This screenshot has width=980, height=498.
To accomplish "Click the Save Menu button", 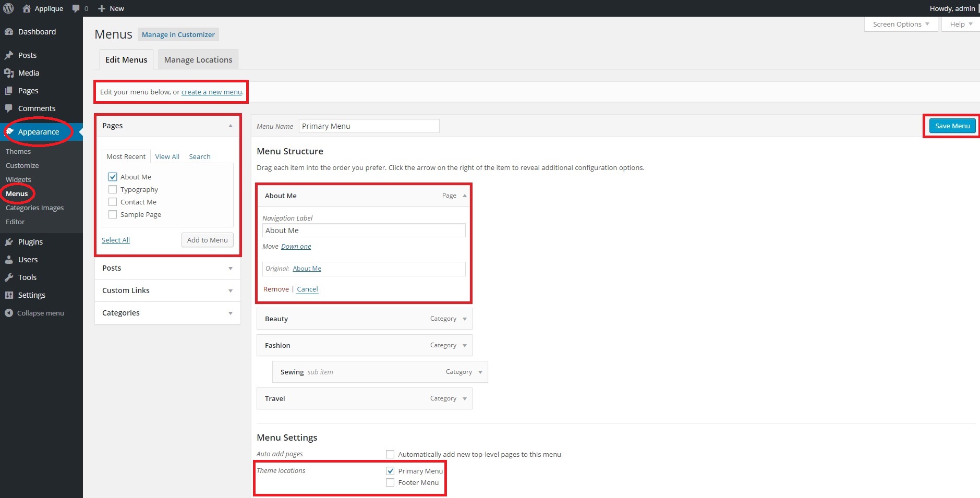I will coord(952,126).
